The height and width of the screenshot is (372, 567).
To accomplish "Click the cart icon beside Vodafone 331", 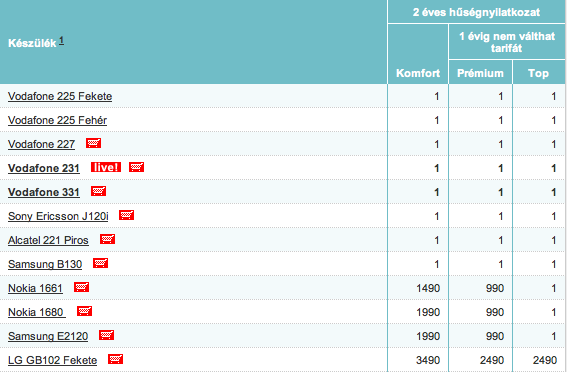I will click(98, 191).
